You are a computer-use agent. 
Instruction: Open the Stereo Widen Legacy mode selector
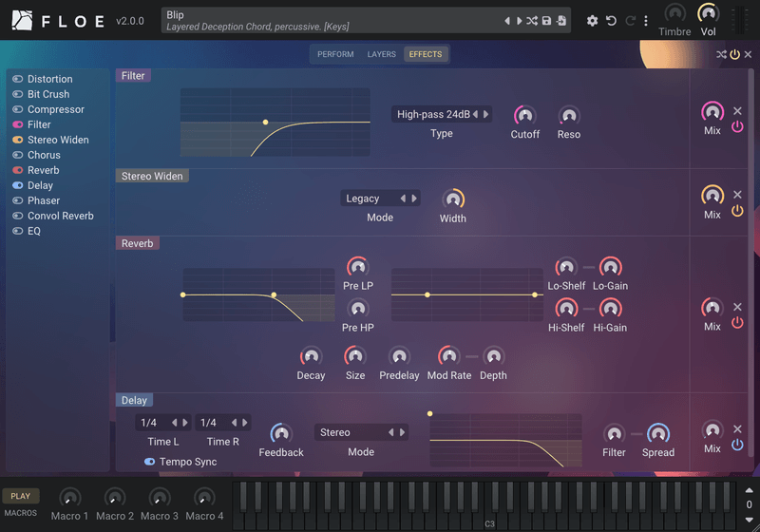380,199
